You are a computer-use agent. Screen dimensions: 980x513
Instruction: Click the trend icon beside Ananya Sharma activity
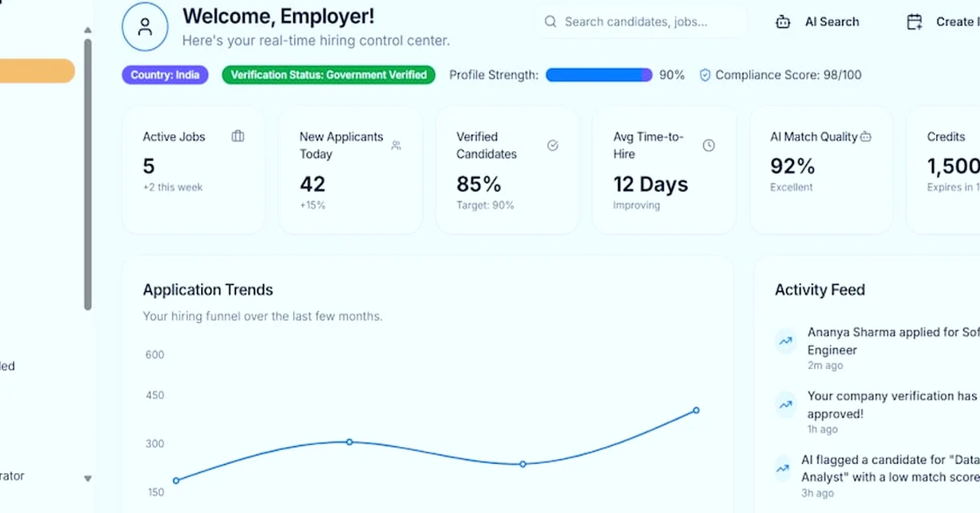pyautogui.click(x=785, y=341)
